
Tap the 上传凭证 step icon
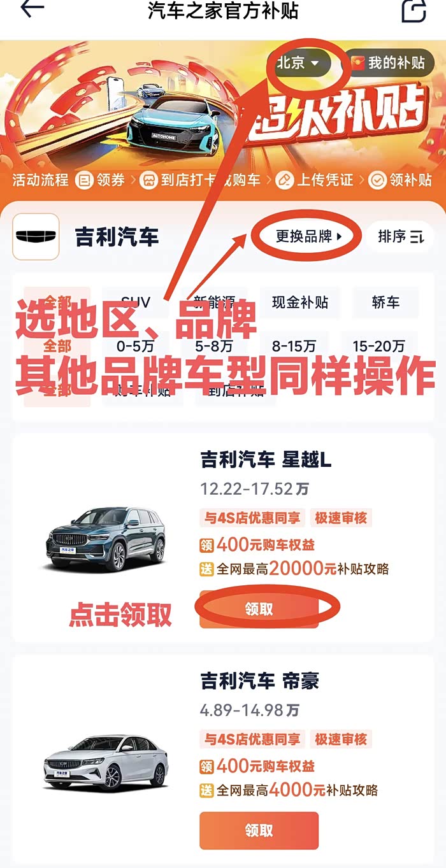click(284, 180)
